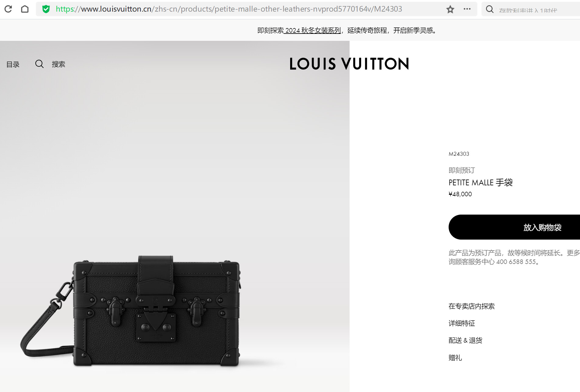
Task: Open the 搜索 search label
Action: tap(59, 64)
